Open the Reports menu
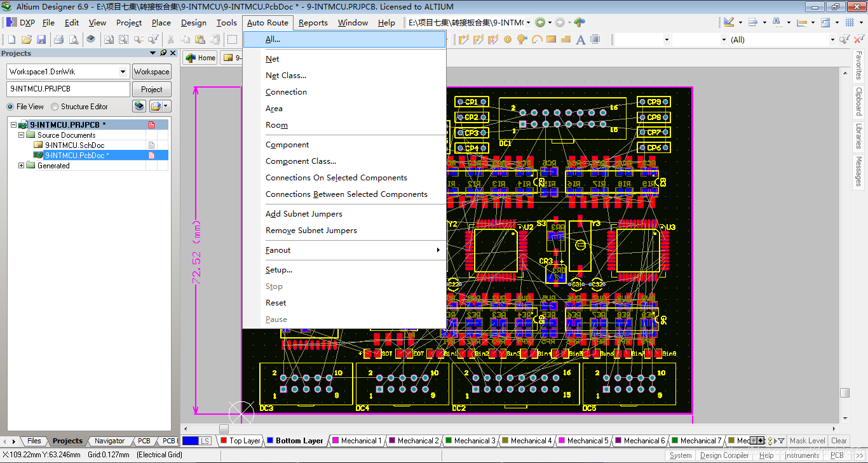 click(x=313, y=23)
